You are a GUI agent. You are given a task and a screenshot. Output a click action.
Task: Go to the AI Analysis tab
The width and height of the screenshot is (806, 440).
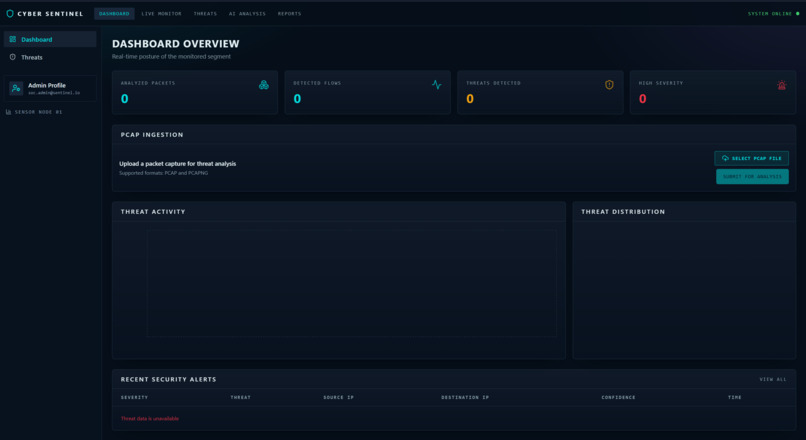247,14
